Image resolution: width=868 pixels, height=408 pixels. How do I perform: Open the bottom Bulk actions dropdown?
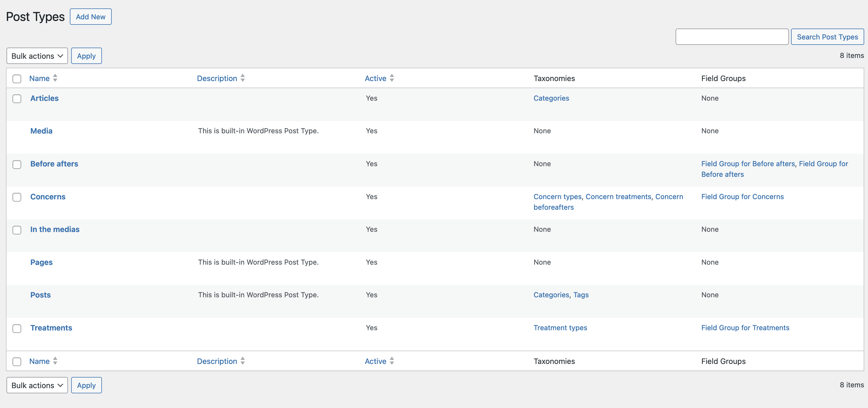(x=37, y=385)
